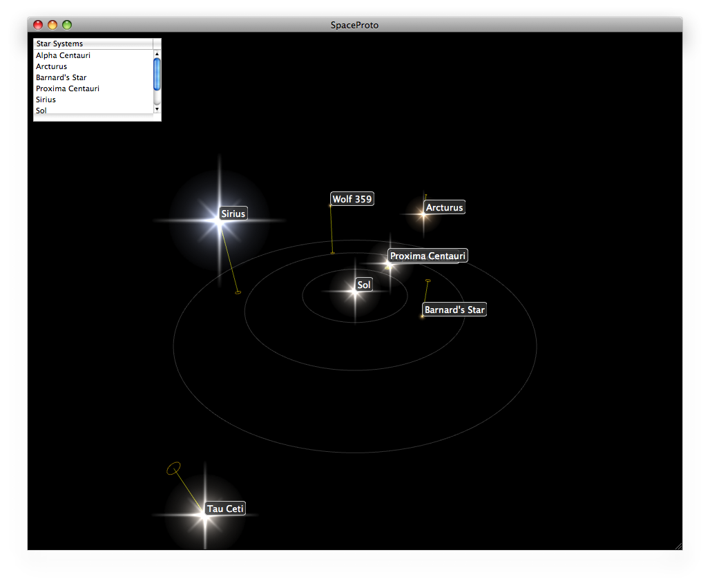This screenshot has width=710, height=588.
Task: Click the Tau Ceti star flare
Action: 204,515
